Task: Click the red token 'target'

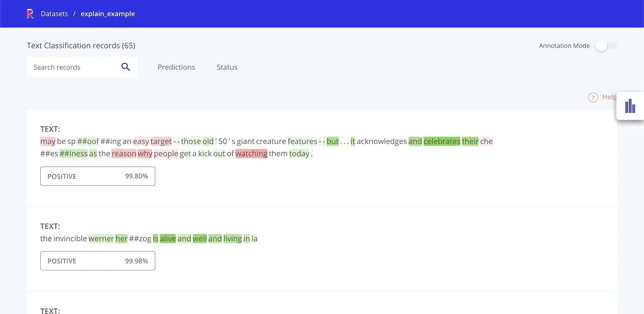Action: (161, 141)
